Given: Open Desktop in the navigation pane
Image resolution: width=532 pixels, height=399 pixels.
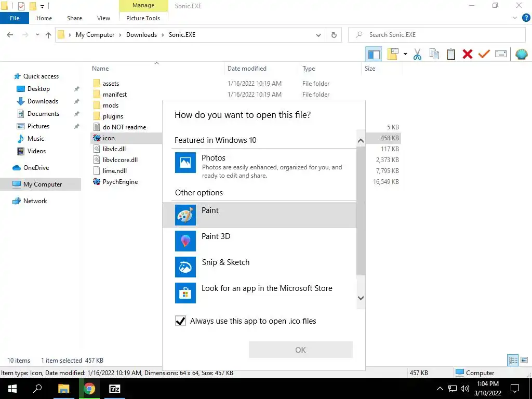Looking at the screenshot, I should [x=38, y=88].
